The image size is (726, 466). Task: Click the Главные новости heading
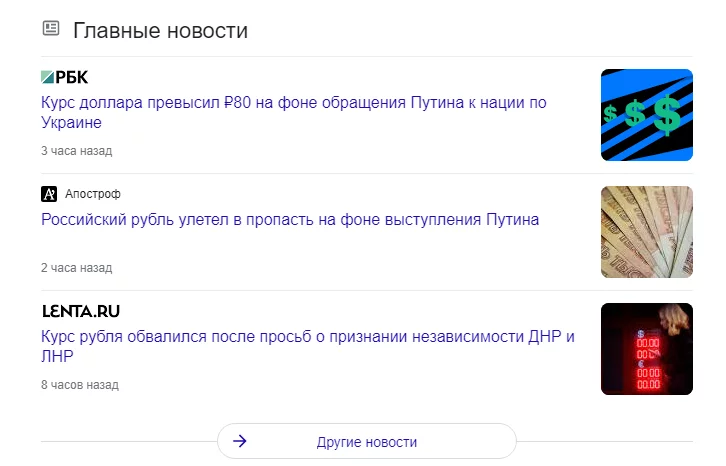click(160, 30)
